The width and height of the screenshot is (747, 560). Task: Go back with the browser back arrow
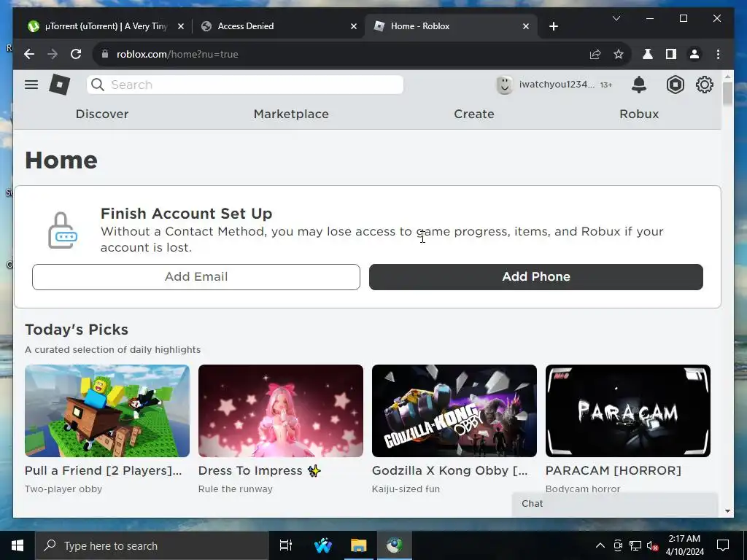[29, 54]
